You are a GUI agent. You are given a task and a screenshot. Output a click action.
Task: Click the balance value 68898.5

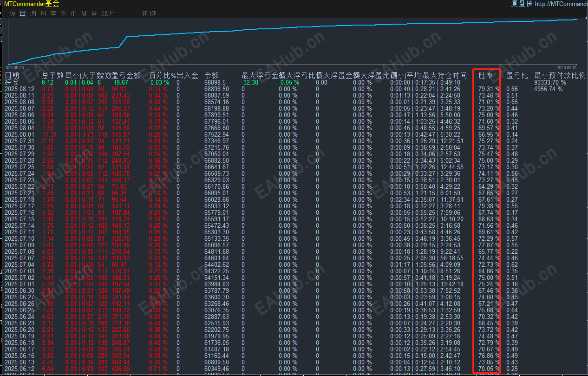pyautogui.click(x=215, y=82)
